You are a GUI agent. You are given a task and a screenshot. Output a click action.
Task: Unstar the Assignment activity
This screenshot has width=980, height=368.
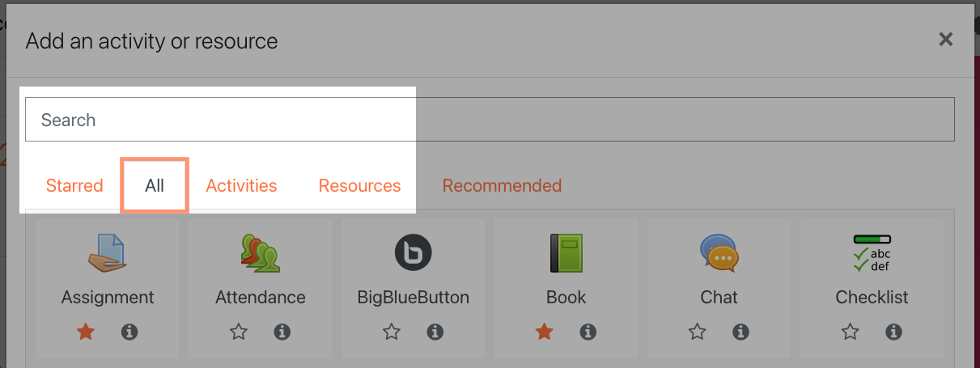(x=86, y=332)
